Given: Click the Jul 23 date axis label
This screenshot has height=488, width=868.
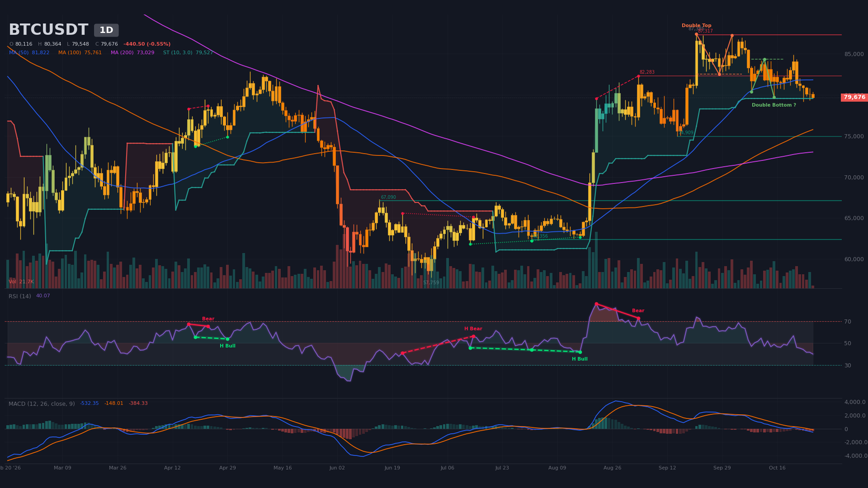Looking at the screenshot, I should (x=502, y=467).
